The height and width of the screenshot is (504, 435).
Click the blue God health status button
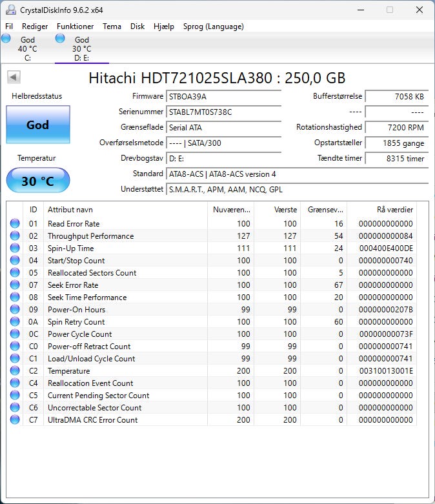(x=37, y=125)
